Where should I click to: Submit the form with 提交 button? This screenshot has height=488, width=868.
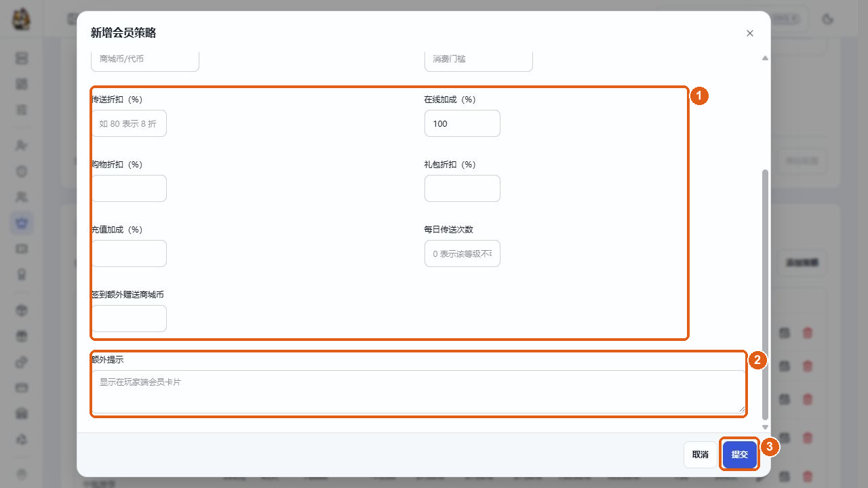[x=740, y=455]
